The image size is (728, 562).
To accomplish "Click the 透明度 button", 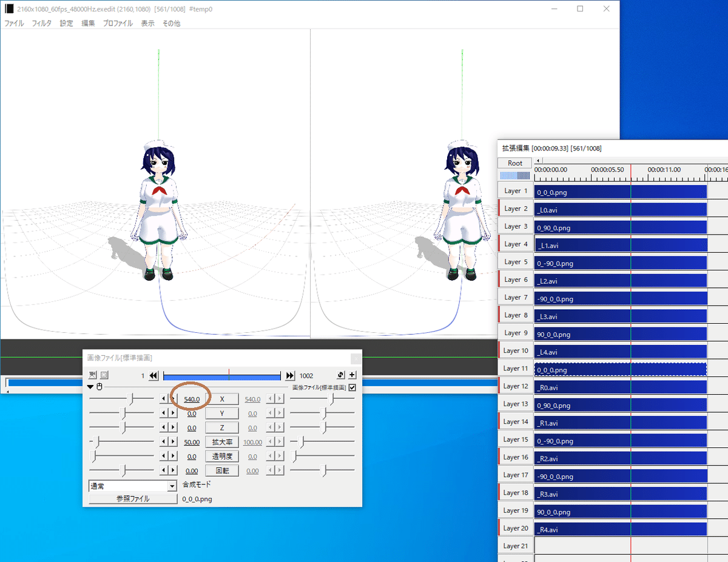I will point(222,456).
